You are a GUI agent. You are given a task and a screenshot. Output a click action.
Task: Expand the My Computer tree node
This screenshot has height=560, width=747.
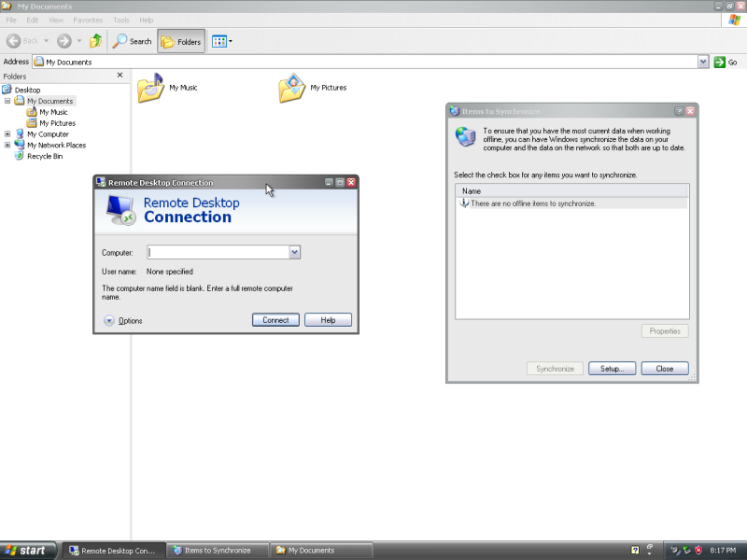8,133
